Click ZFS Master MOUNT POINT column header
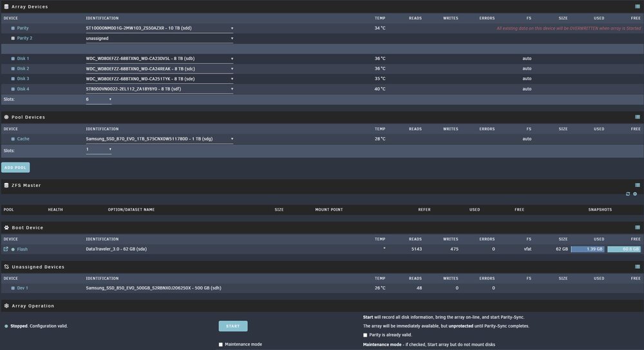This screenshot has height=350, width=644. (329, 209)
